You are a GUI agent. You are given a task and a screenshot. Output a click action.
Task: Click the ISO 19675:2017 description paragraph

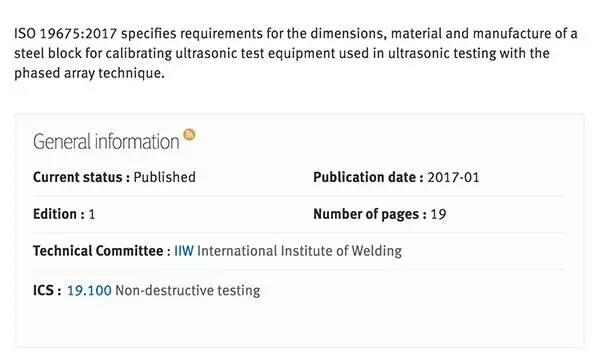[x=295, y=53]
